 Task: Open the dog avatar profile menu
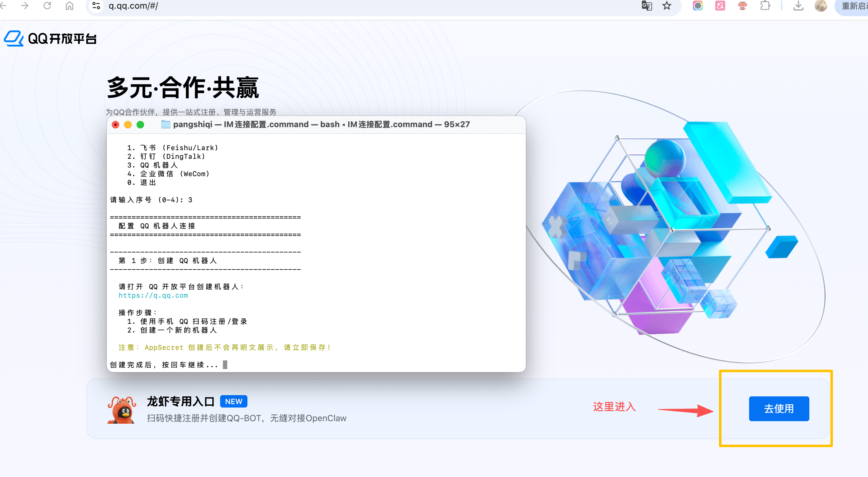tap(821, 6)
